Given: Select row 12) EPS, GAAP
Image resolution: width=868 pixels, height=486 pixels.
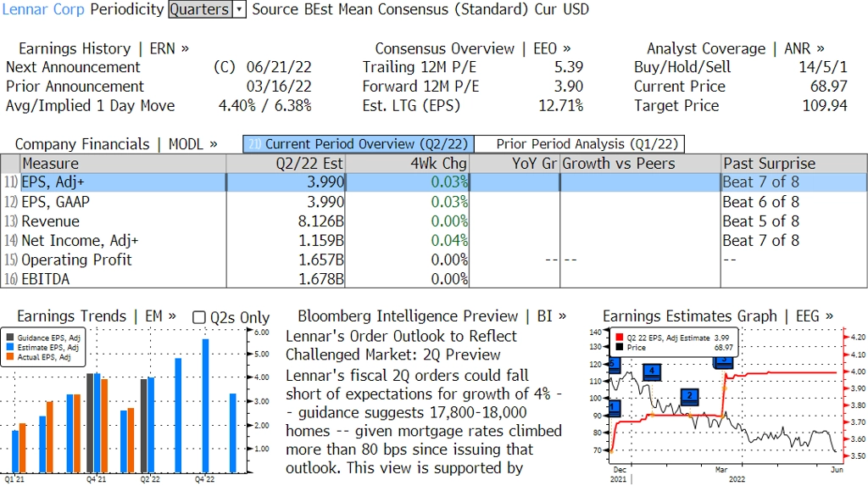Looking at the screenshot, I should 434,202.
